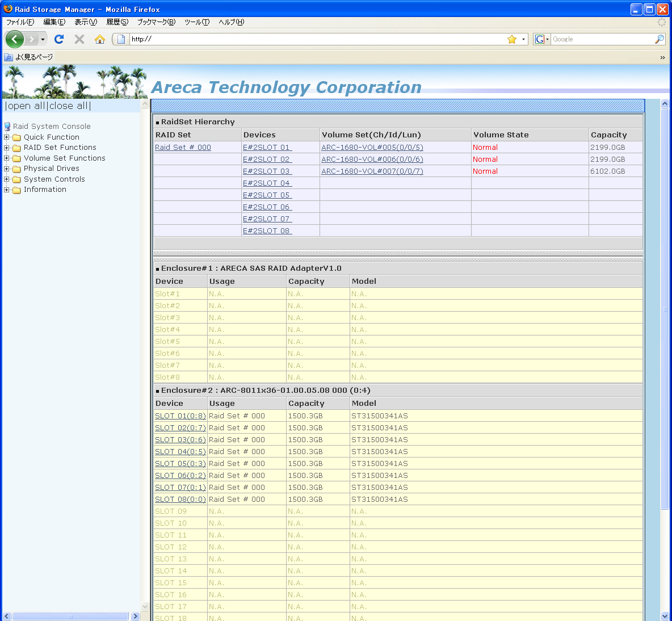Open the Google search engine dropdown
672x621 pixels.
pos(542,39)
